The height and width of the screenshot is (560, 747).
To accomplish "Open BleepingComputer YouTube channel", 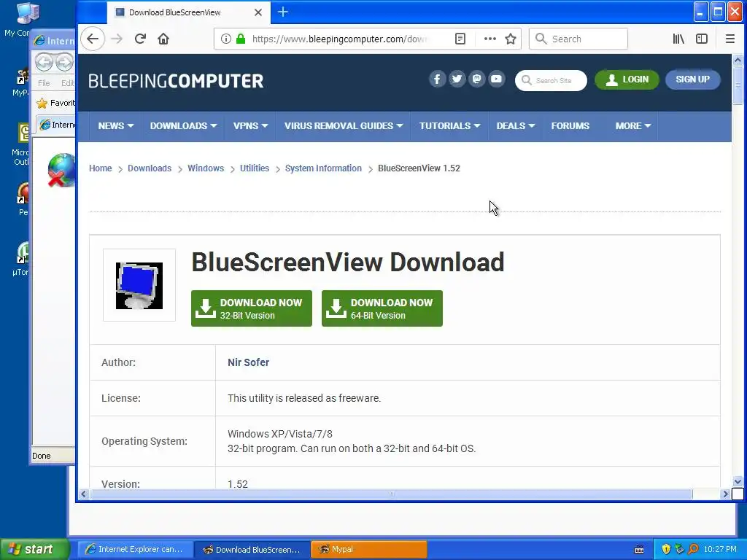I will 496,79.
